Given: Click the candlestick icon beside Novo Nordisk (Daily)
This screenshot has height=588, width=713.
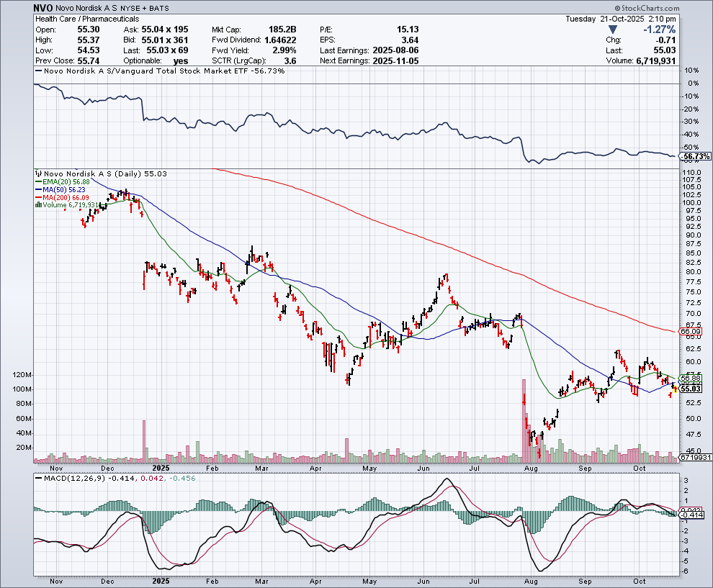Looking at the screenshot, I should click(37, 174).
